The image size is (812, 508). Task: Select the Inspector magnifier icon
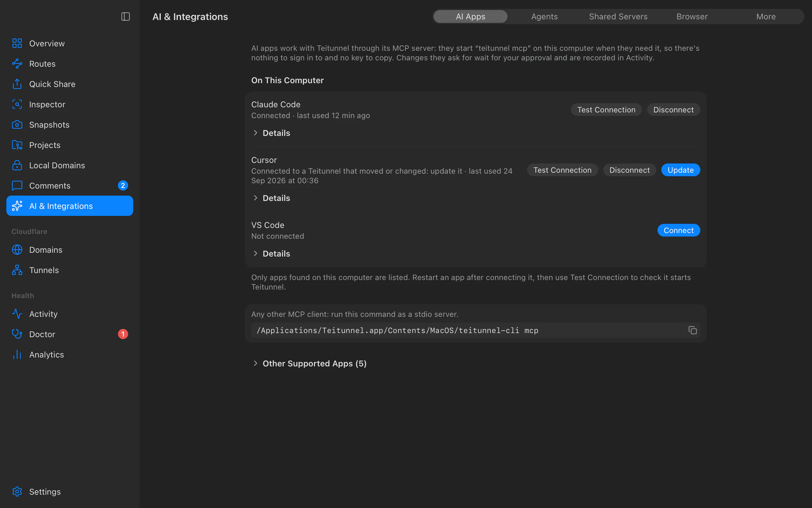coord(17,104)
